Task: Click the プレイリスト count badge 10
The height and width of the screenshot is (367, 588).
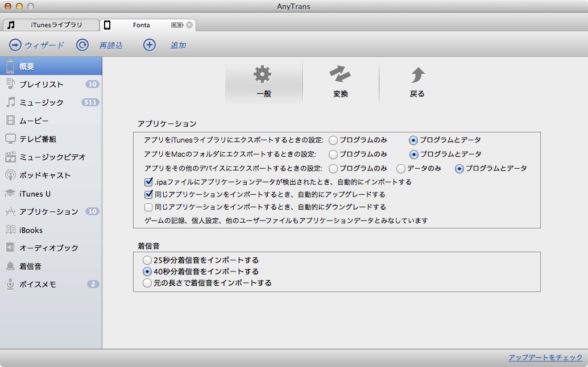Action: [92, 84]
